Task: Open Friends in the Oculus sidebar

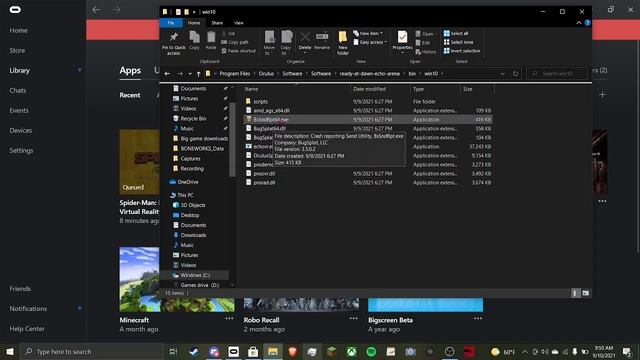Action: [x=20, y=289]
